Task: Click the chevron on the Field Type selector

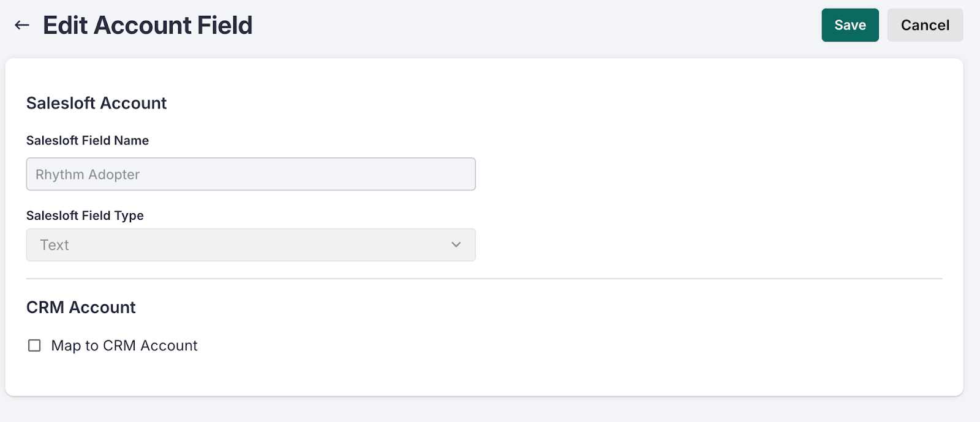Action: pos(456,244)
